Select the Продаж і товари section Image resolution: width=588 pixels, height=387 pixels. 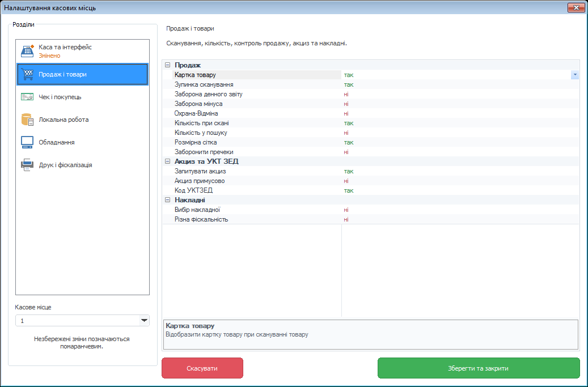(x=82, y=74)
